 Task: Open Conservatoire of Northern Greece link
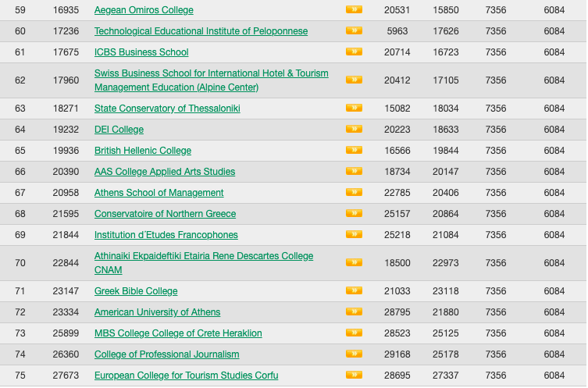pyautogui.click(x=165, y=214)
